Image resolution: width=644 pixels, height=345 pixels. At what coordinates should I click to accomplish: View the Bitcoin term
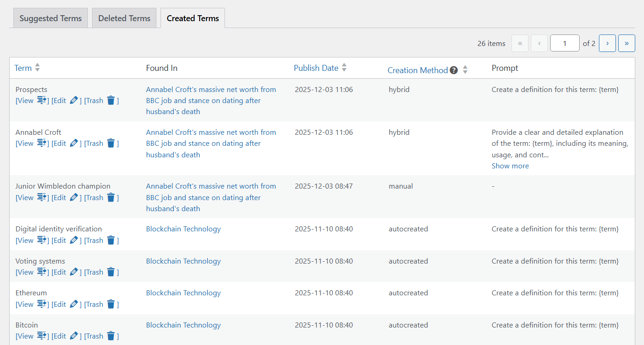pos(24,336)
